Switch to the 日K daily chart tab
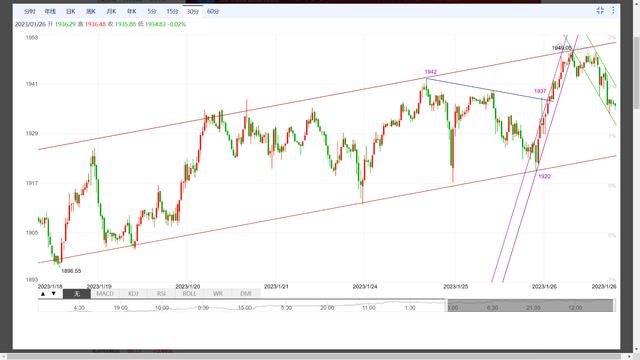 click(x=71, y=11)
